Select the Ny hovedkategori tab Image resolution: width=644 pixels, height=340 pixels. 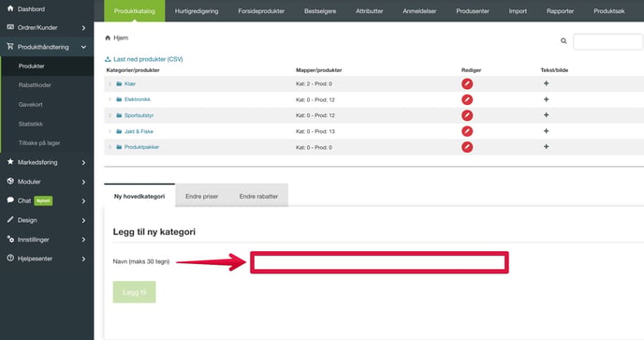[139, 196]
